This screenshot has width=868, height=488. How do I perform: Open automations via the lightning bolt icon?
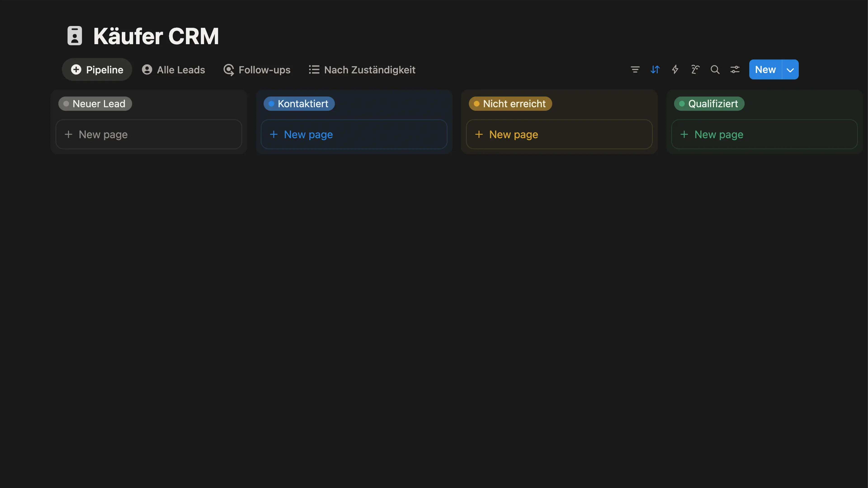click(x=675, y=70)
